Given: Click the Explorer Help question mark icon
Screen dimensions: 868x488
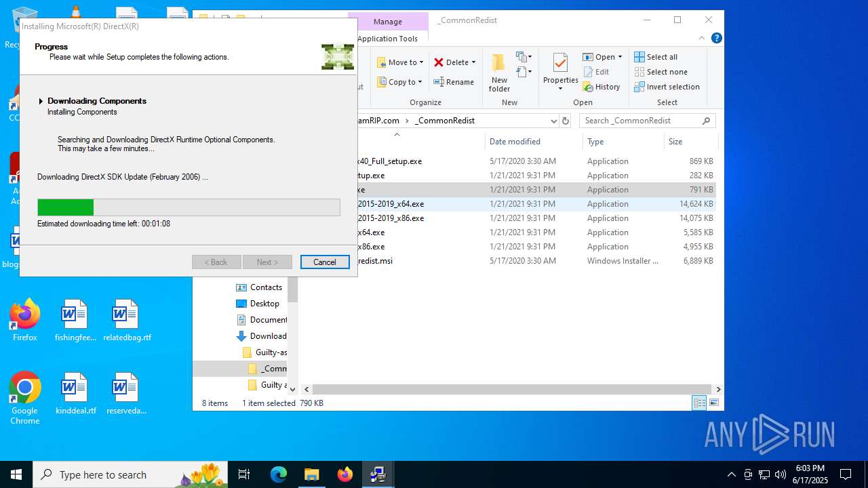Looking at the screenshot, I should click(716, 39).
